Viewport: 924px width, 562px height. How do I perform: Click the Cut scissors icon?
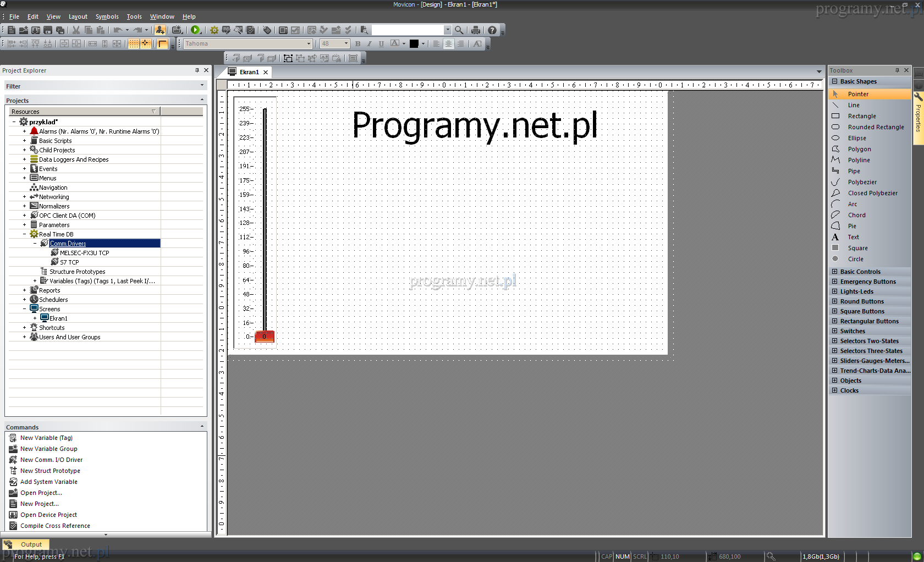coord(76,30)
